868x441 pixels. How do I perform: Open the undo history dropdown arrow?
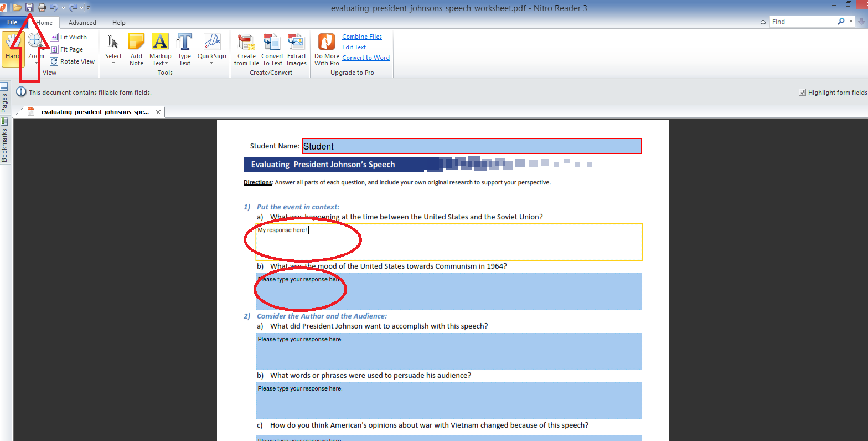pyautogui.click(x=63, y=8)
